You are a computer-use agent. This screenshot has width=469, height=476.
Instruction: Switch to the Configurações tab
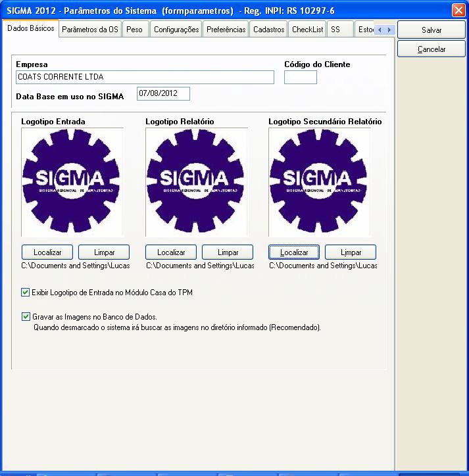point(176,30)
